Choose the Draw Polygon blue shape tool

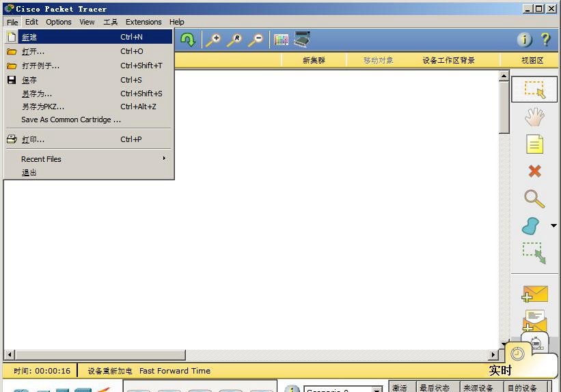[530, 225]
